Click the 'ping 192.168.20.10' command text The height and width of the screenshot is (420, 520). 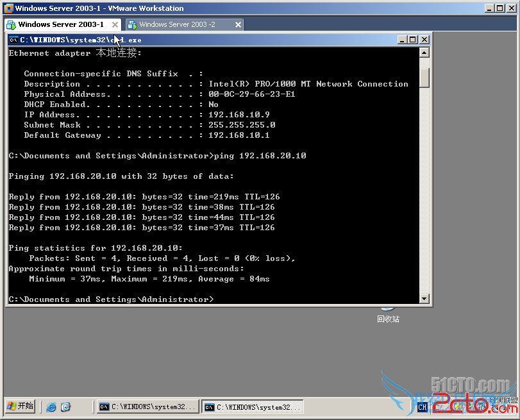click(x=260, y=156)
